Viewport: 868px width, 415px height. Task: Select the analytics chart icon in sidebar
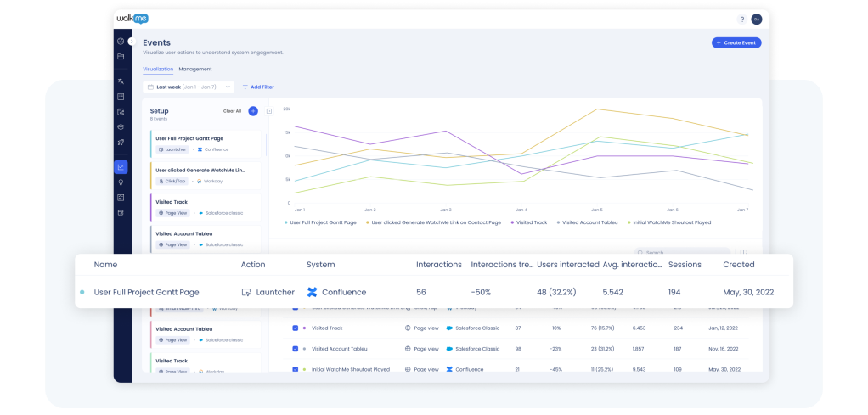(121, 167)
